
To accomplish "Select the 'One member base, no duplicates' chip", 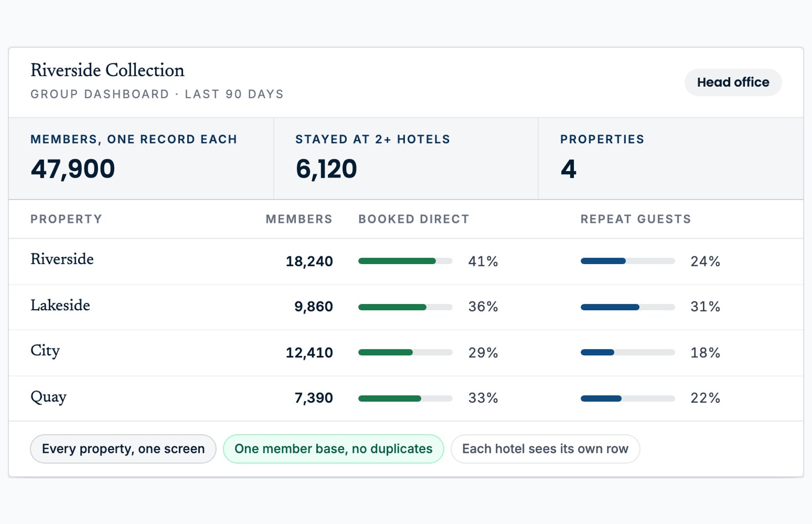I will pos(333,449).
